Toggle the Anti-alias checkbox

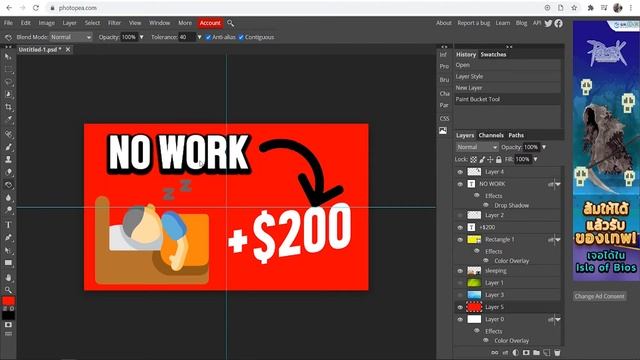tap(209, 37)
